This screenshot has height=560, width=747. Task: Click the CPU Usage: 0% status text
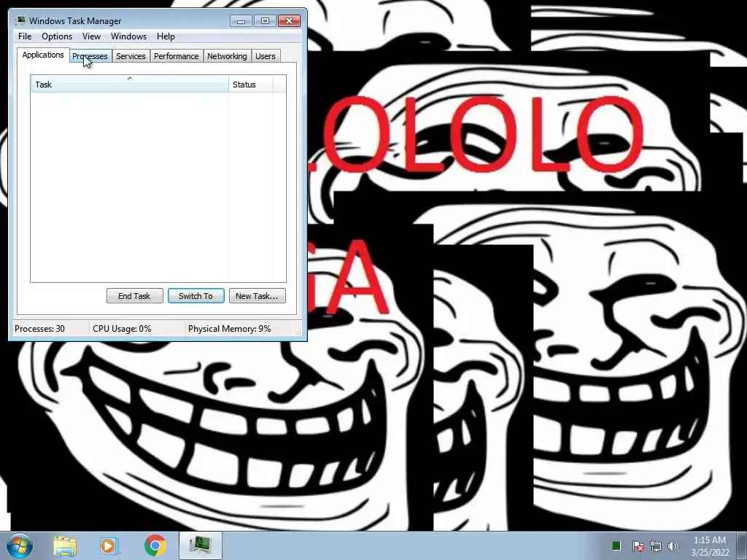click(x=122, y=329)
